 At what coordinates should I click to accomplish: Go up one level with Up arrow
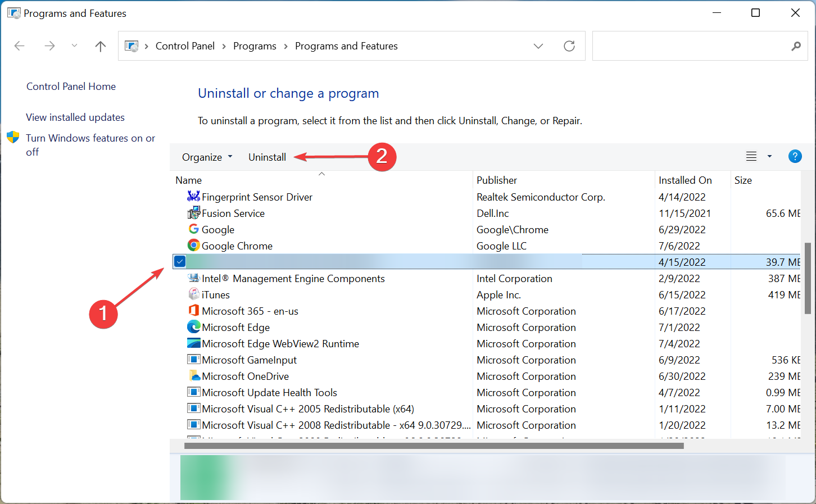(101, 46)
